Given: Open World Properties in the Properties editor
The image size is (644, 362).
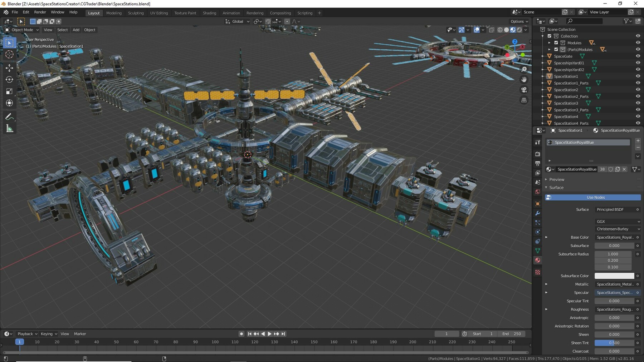Looking at the screenshot, I should click(x=538, y=192).
